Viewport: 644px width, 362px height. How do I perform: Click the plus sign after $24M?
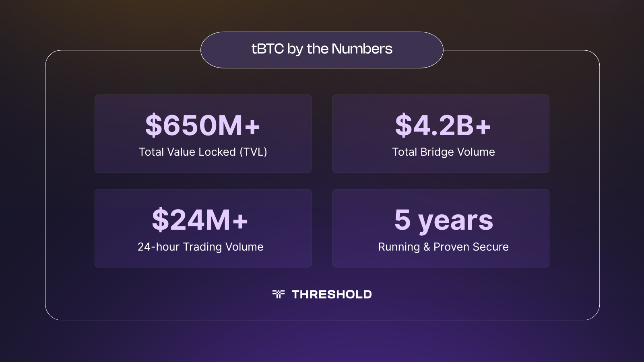[240, 222]
